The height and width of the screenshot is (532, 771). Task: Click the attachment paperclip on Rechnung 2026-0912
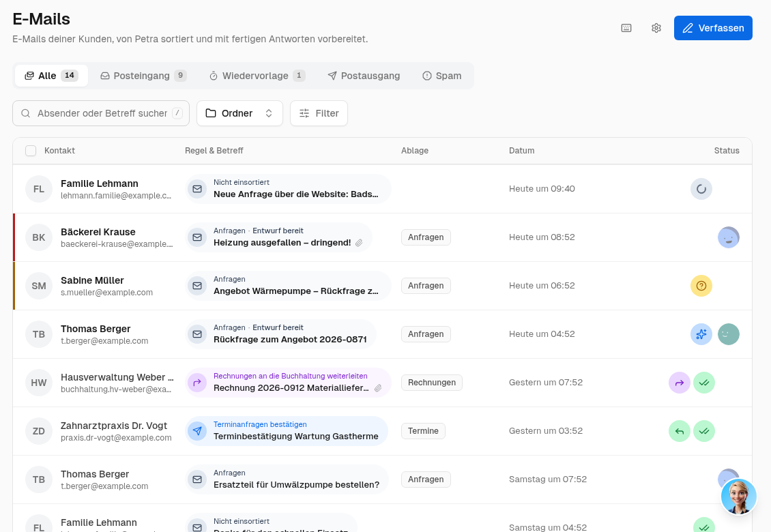378,389
